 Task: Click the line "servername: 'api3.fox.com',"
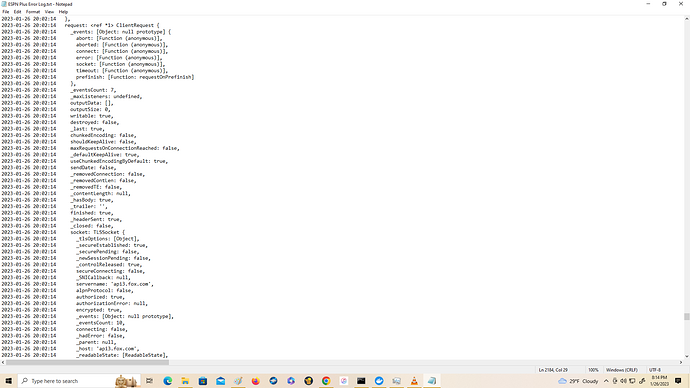click(x=114, y=284)
